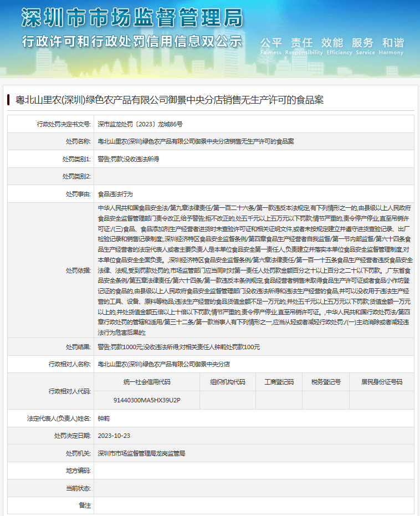The height and width of the screenshot is (516, 420).
Task: Click the 处罚机关 value 深圳市市场监督管理局龙岗监管局
Action: coord(141,453)
